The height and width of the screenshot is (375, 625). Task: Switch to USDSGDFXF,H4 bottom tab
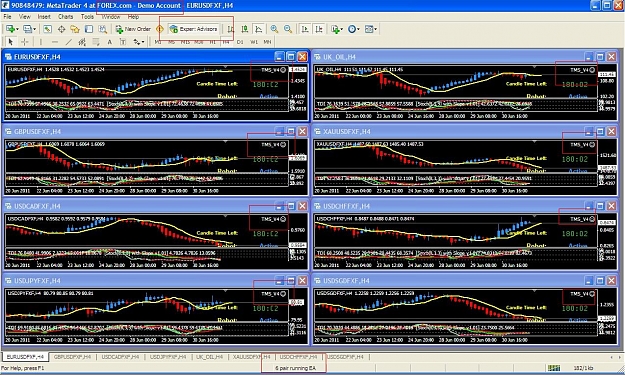point(346,357)
